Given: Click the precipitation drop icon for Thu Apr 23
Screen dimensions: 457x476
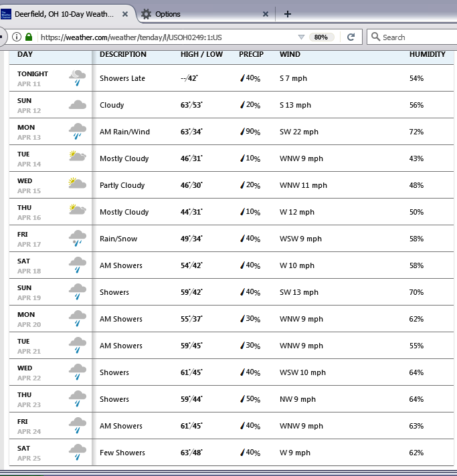Looking at the screenshot, I should pyautogui.click(x=242, y=399).
